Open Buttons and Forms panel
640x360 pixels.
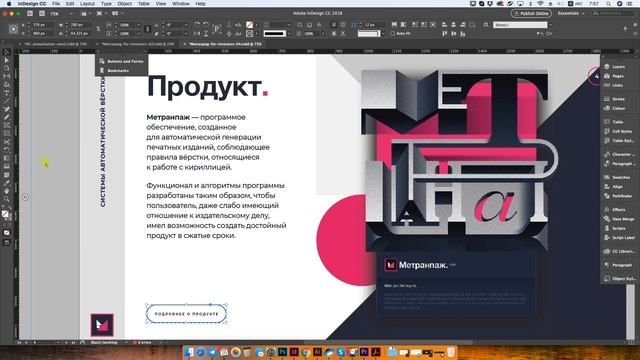[x=121, y=61]
